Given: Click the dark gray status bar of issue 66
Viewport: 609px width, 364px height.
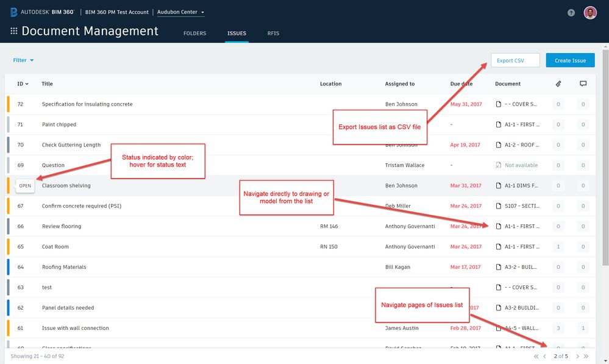Looking at the screenshot, I should point(8,226).
